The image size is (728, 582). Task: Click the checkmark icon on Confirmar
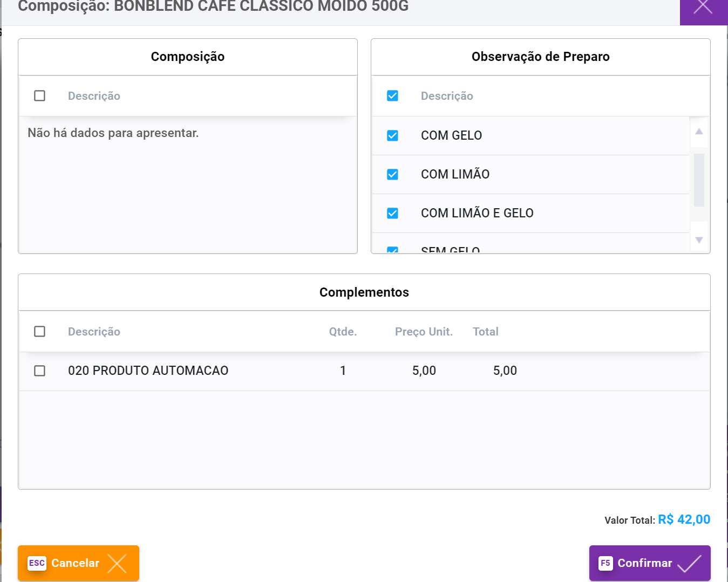click(x=689, y=564)
